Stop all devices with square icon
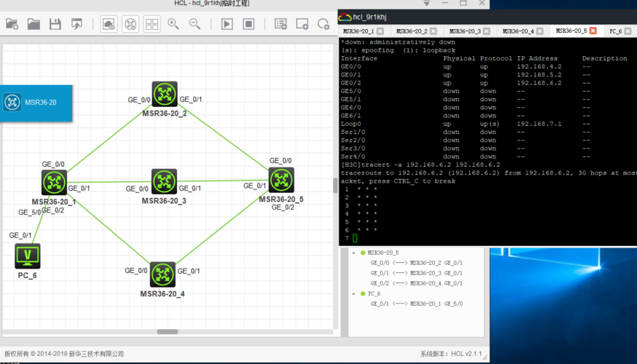This screenshot has height=364, width=637. point(249,24)
